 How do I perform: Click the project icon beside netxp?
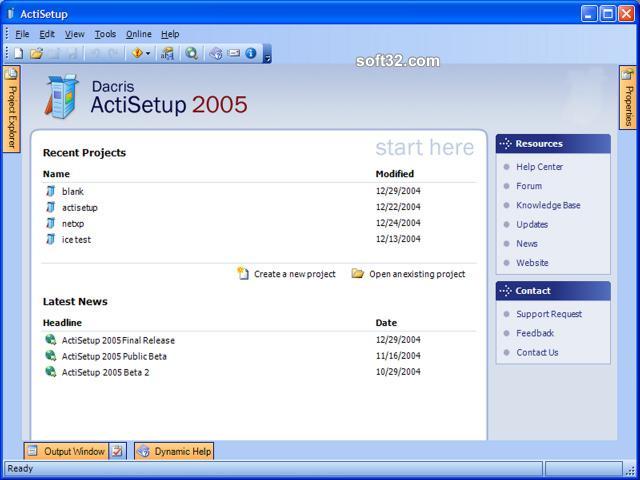point(51,223)
